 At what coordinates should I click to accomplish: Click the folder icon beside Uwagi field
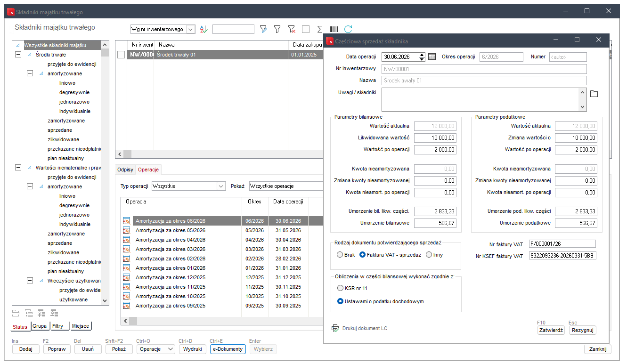click(x=594, y=94)
